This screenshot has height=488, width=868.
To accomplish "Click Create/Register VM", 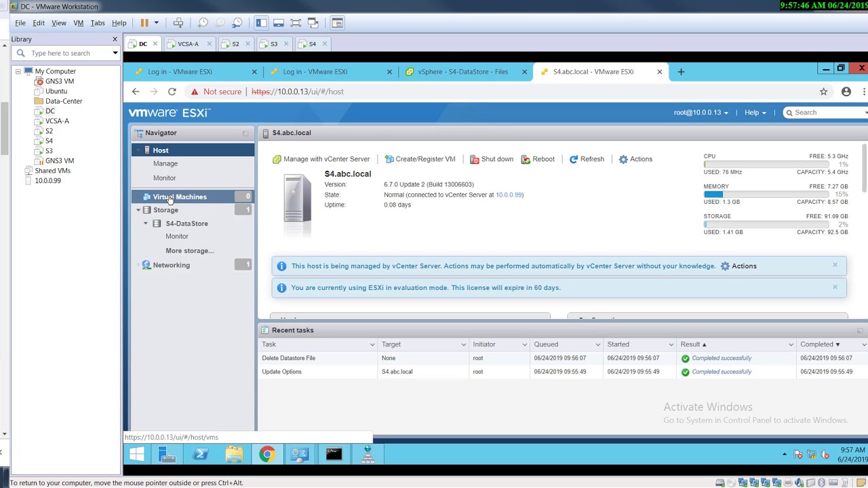I will coord(420,159).
